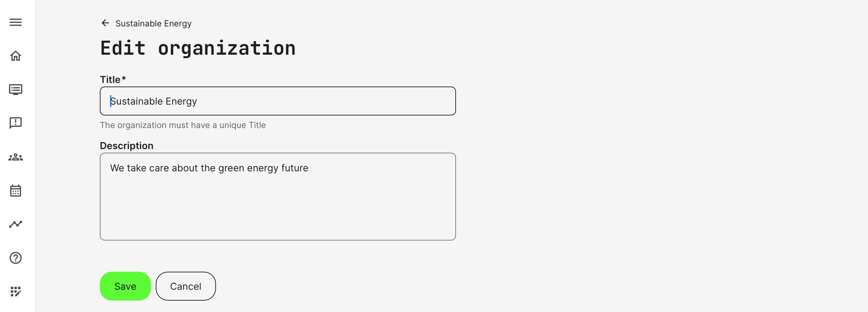Cancel editing the organization
Viewport: 868px width, 312px height.
click(x=185, y=286)
